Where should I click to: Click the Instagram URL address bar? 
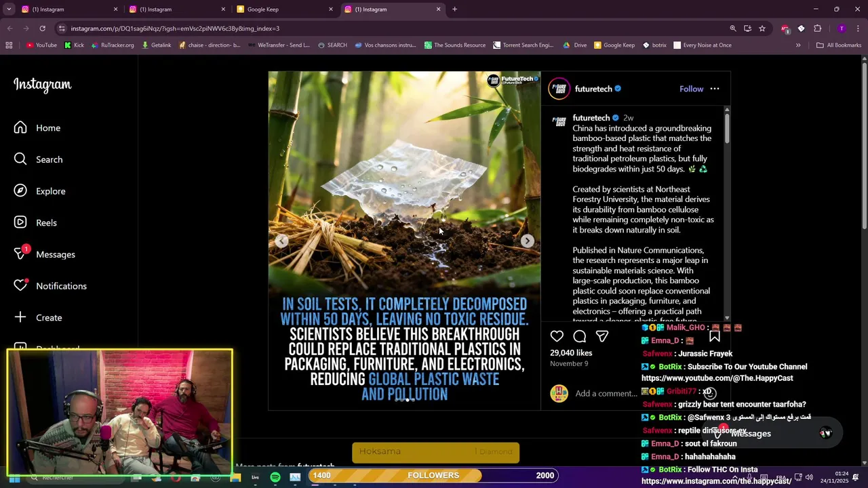tap(393, 28)
